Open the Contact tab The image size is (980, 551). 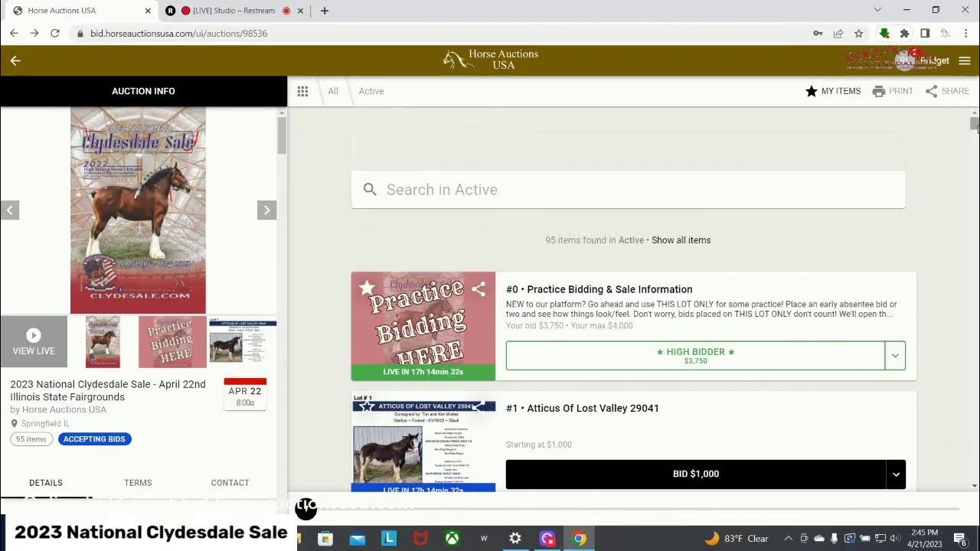click(x=230, y=483)
